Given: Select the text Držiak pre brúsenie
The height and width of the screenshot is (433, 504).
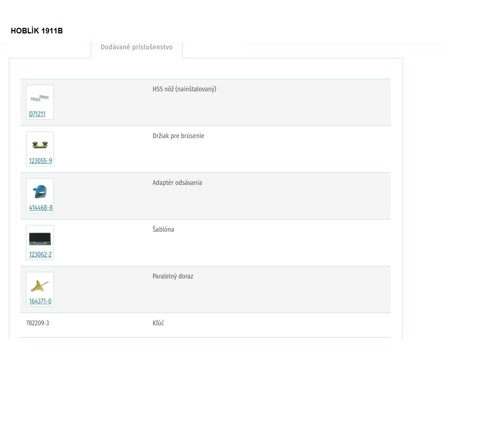Looking at the screenshot, I should pyautogui.click(x=178, y=136).
